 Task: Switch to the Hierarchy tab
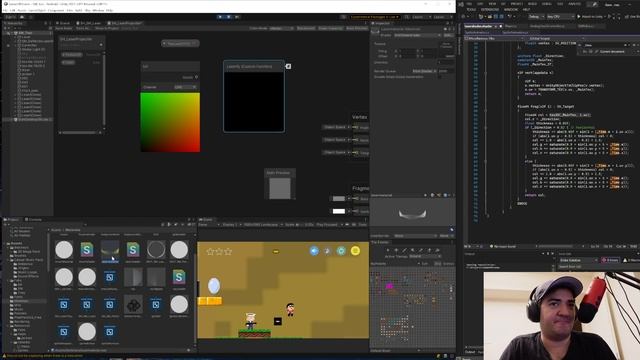(x=14, y=23)
